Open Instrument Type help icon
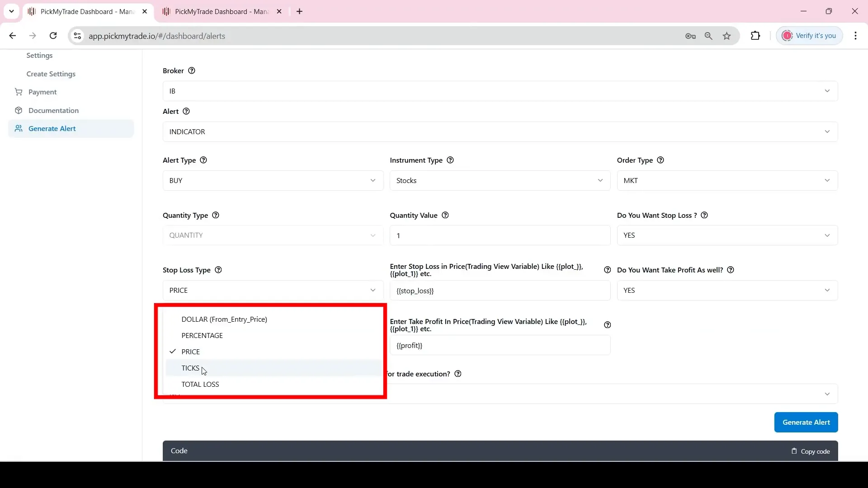868x488 pixels. [x=450, y=160]
